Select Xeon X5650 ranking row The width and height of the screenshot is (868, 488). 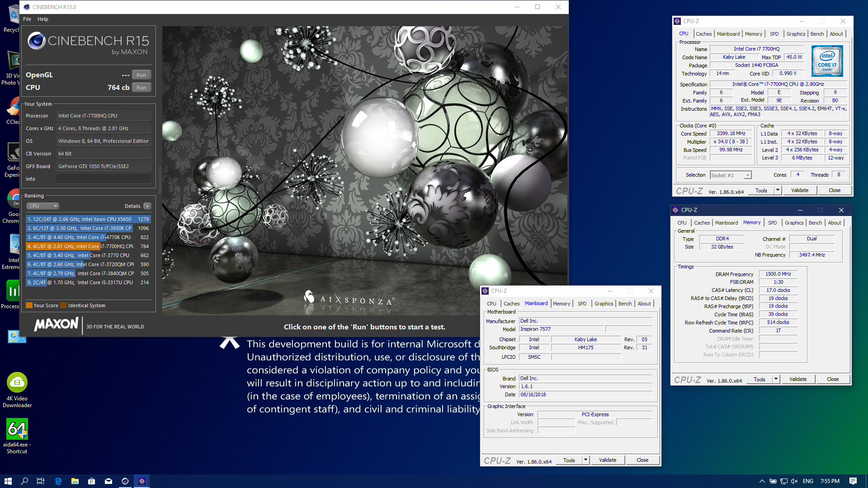tap(88, 219)
